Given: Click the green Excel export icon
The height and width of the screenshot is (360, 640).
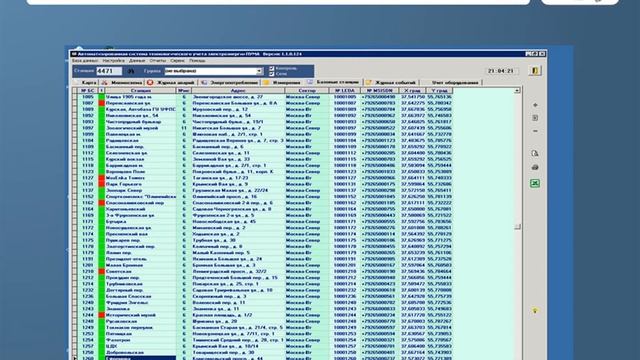Looking at the screenshot, I should click(535, 183).
